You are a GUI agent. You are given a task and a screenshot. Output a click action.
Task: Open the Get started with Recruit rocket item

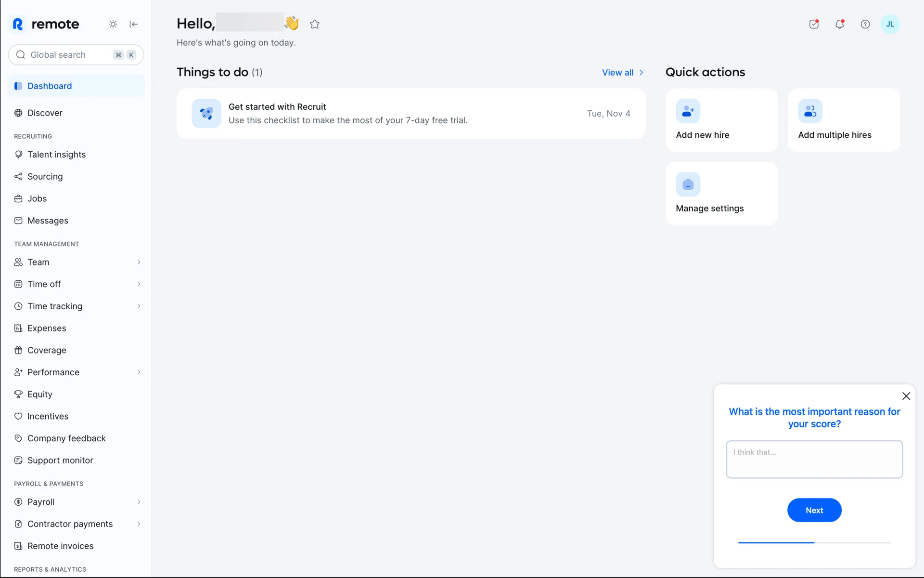[206, 114]
